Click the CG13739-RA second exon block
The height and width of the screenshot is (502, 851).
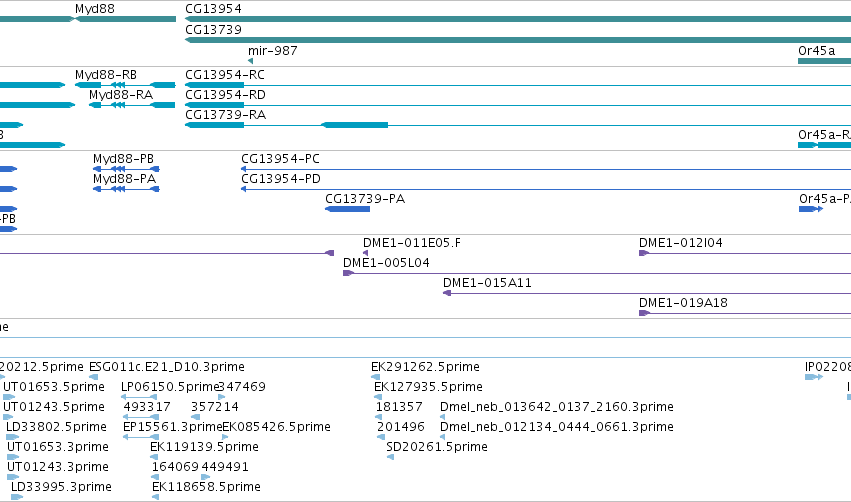pyautogui.click(x=354, y=125)
